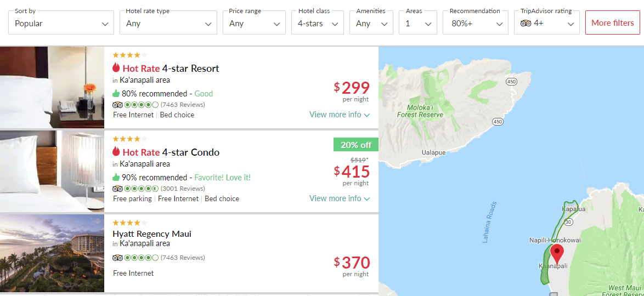The width and height of the screenshot is (644, 296).
Task: Click the More filters button
Action: pos(612,22)
